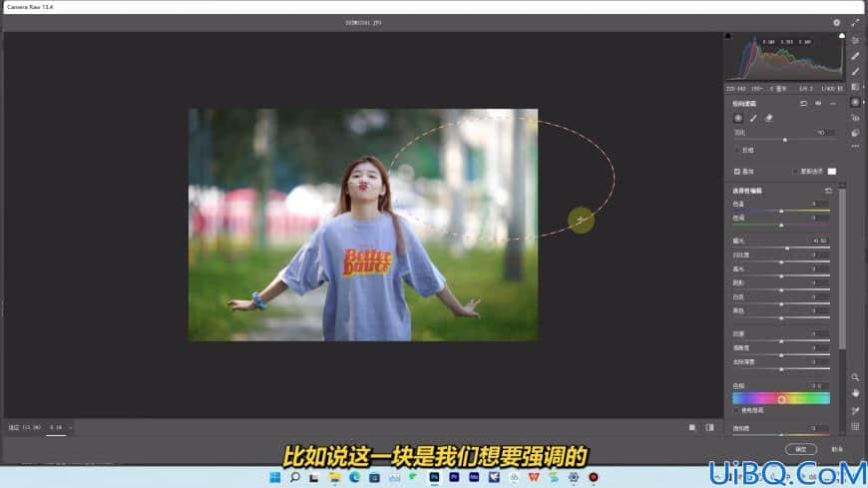Click the 色调 tint slider handle

tap(781, 226)
